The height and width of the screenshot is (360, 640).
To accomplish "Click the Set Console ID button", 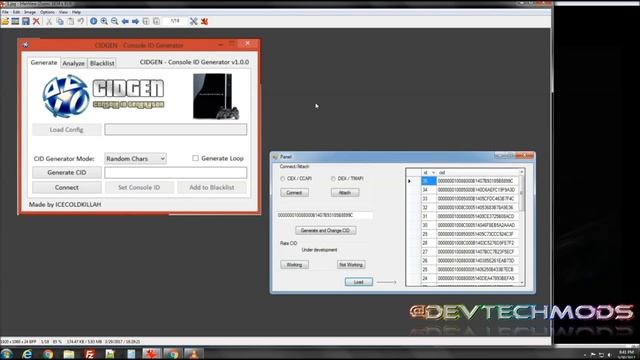I will 139,187.
